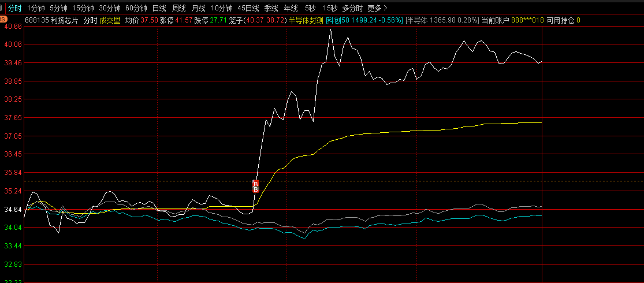The image size is (644, 283).
Task: Select the 5分钟 chart period
Action: click(58, 8)
